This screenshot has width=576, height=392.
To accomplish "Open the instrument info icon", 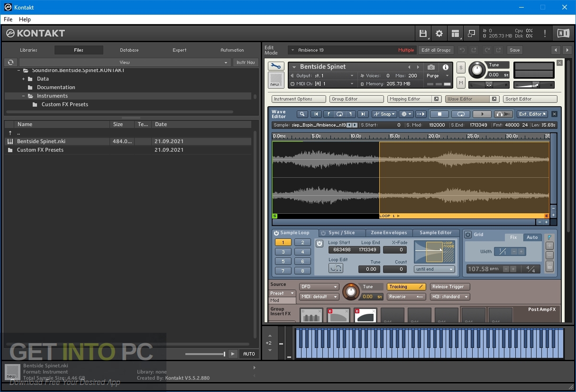I will (445, 67).
